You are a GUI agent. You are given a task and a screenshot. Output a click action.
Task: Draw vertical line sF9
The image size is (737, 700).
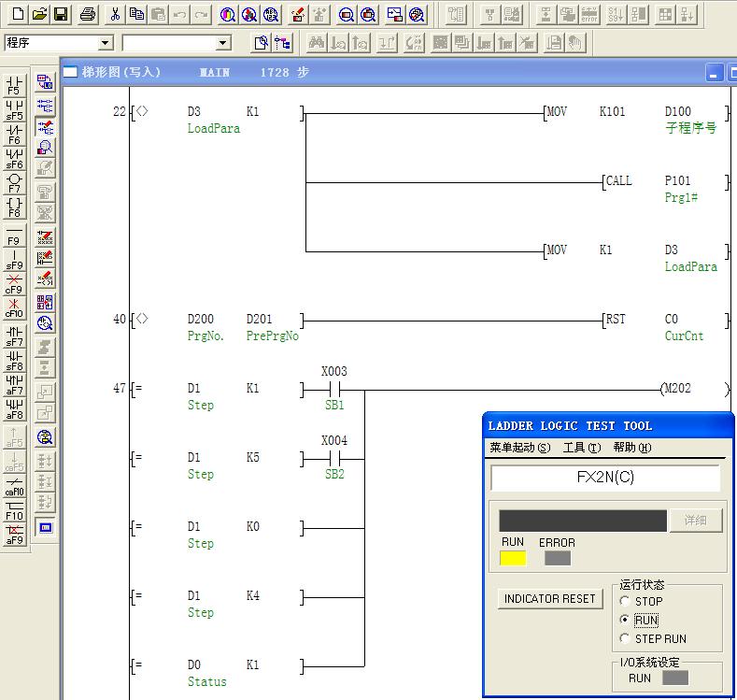click(x=15, y=260)
